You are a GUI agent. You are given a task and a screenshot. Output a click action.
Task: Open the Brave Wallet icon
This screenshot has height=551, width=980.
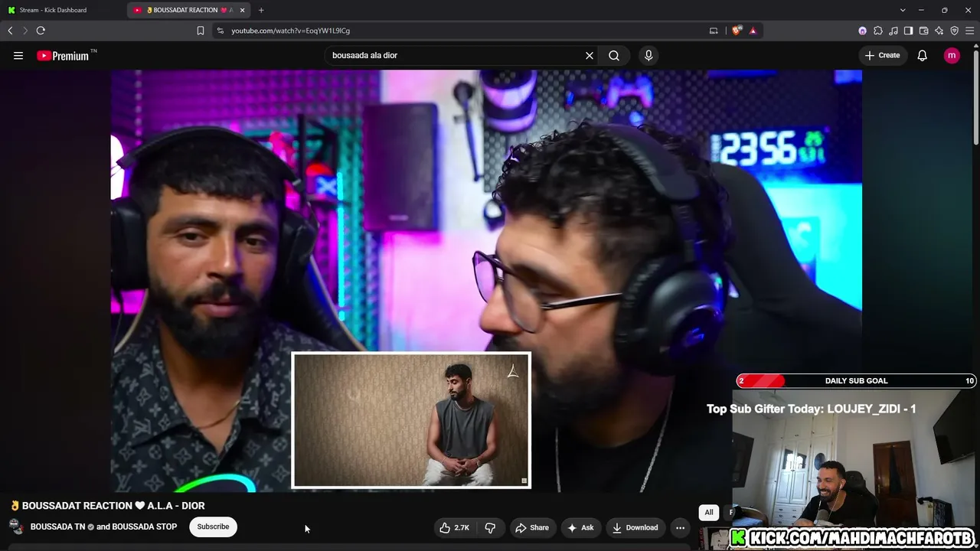pyautogui.click(x=923, y=31)
